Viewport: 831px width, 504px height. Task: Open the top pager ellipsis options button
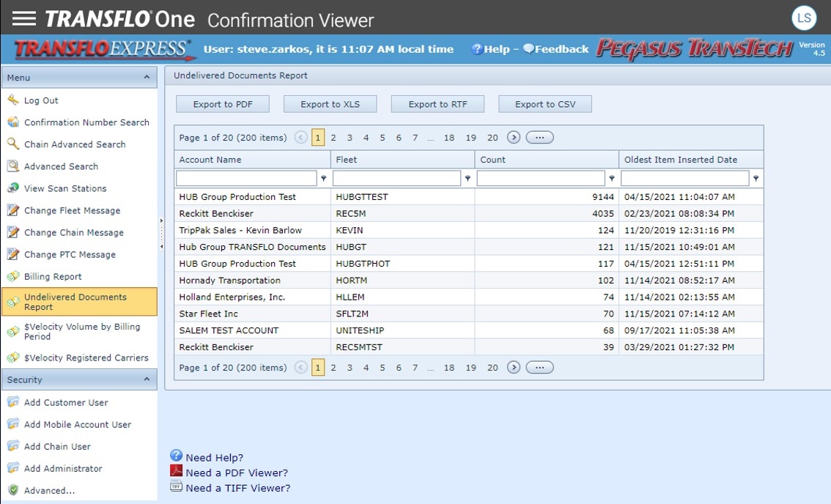pyautogui.click(x=539, y=138)
